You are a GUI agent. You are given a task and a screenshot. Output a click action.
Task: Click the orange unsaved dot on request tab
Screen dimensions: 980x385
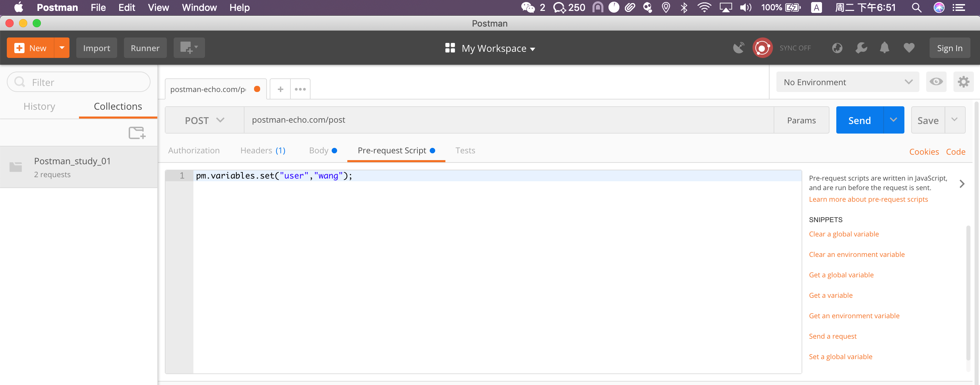[x=257, y=89]
